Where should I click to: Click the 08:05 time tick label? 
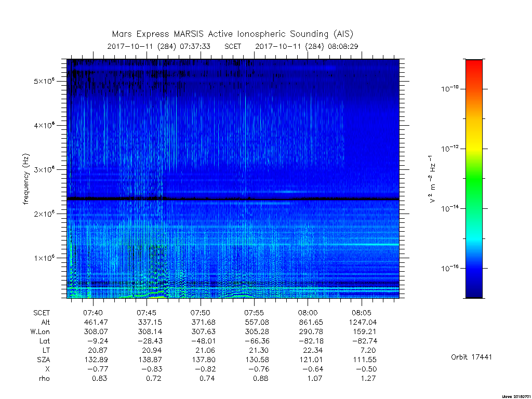click(x=362, y=313)
